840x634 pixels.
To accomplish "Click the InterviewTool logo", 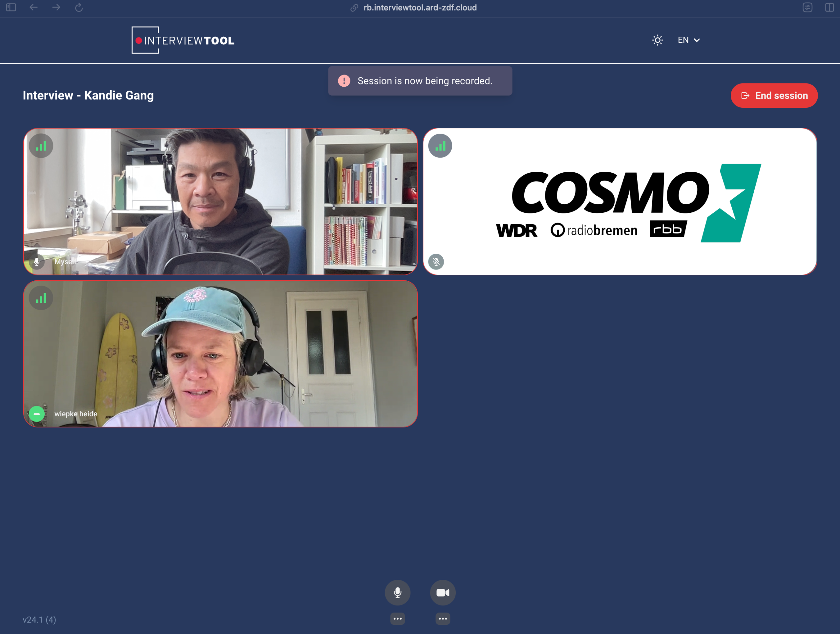I will point(183,40).
